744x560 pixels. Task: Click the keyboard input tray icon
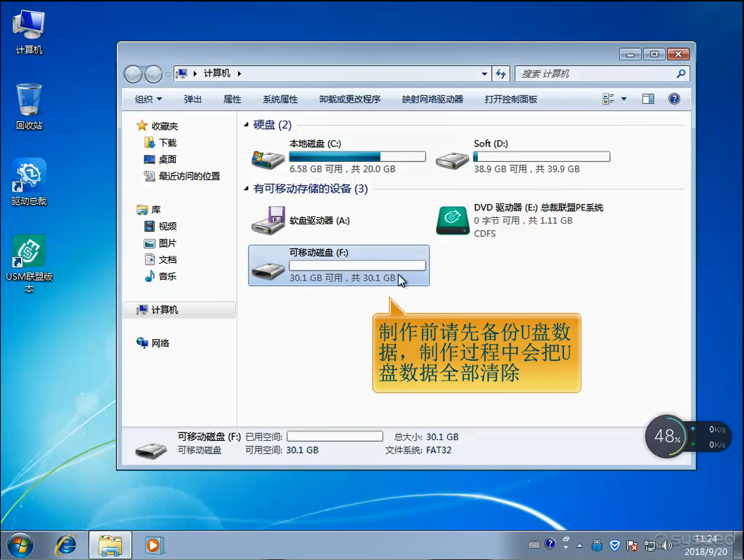point(534,545)
